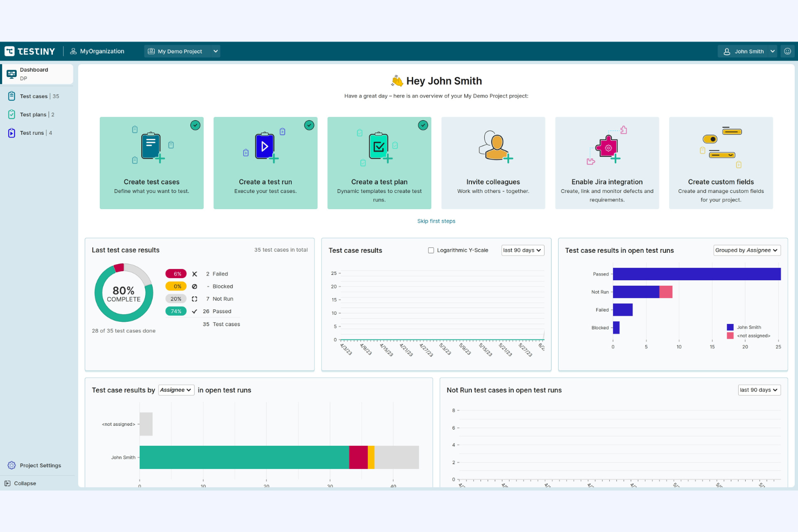Open the last 90 days dropdown in Test case results
The height and width of the screenshot is (532, 798).
point(522,250)
